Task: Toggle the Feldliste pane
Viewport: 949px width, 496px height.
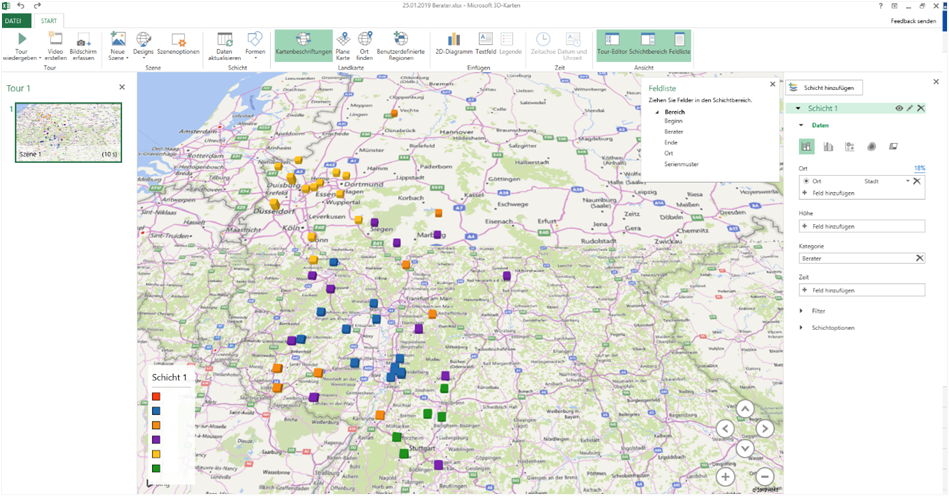Action: click(x=680, y=46)
